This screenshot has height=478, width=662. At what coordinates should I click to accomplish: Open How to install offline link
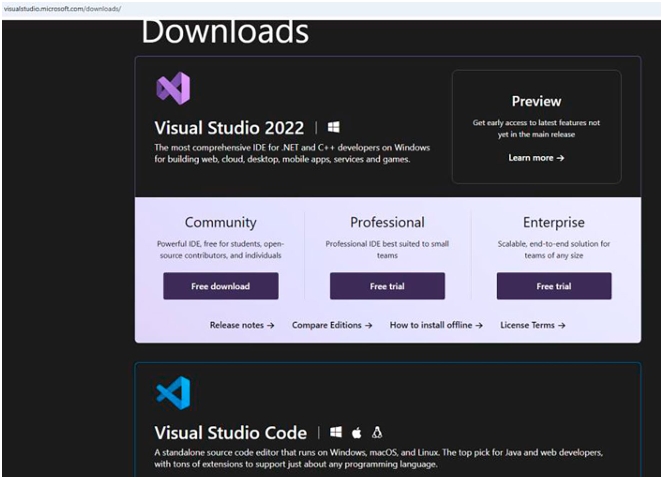[436, 325]
